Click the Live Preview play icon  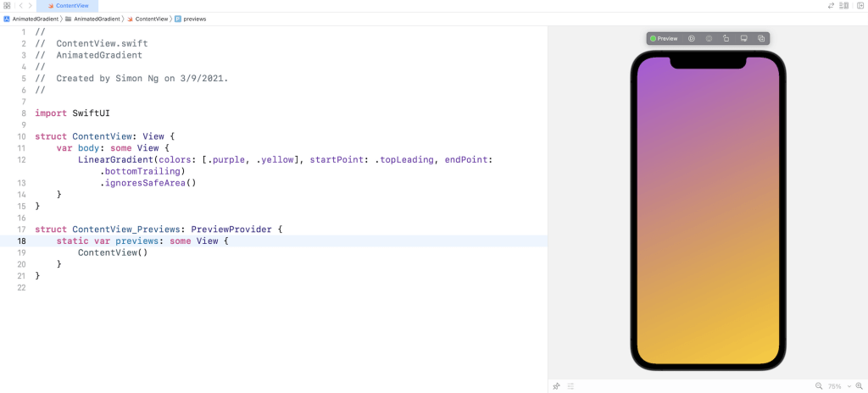pos(692,39)
